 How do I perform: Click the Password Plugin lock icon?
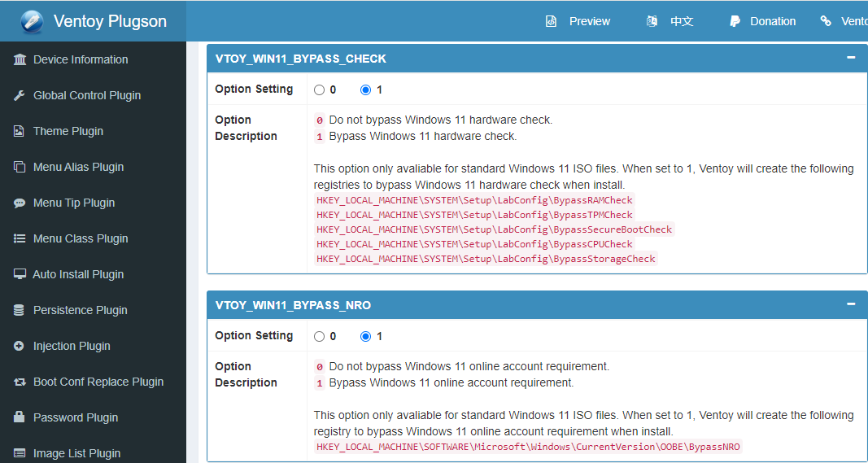(19, 417)
